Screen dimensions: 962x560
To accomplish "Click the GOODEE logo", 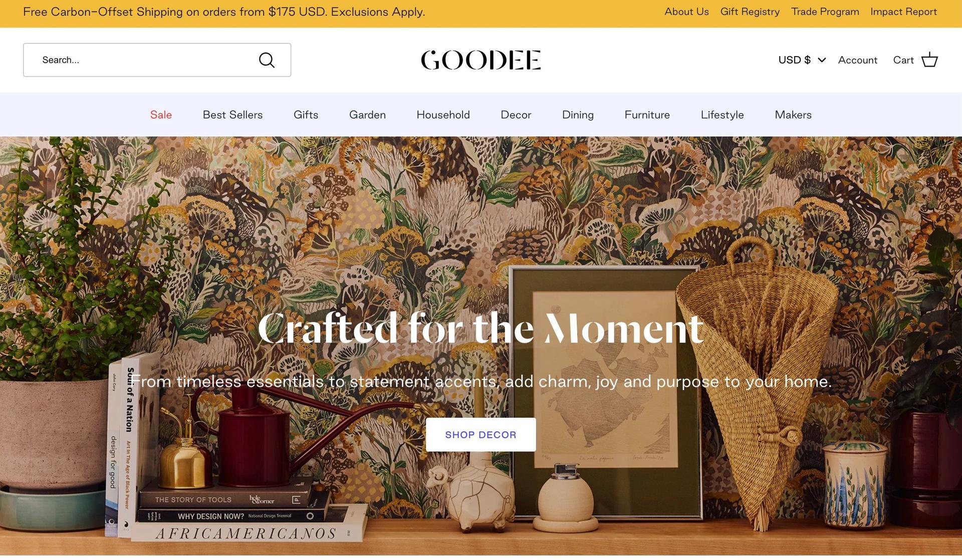I will coord(480,60).
